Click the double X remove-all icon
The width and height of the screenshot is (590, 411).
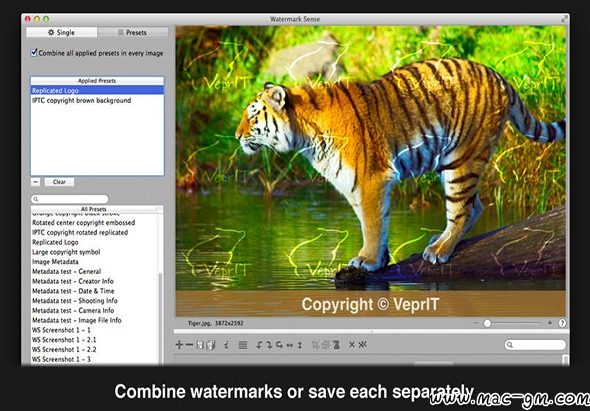pos(362,344)
